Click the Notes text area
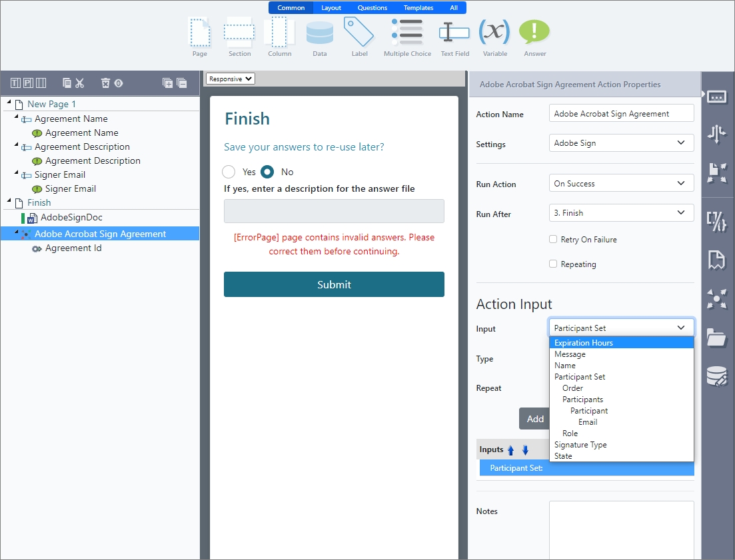This screenshot has width=735, height=560. pos(621,530)
